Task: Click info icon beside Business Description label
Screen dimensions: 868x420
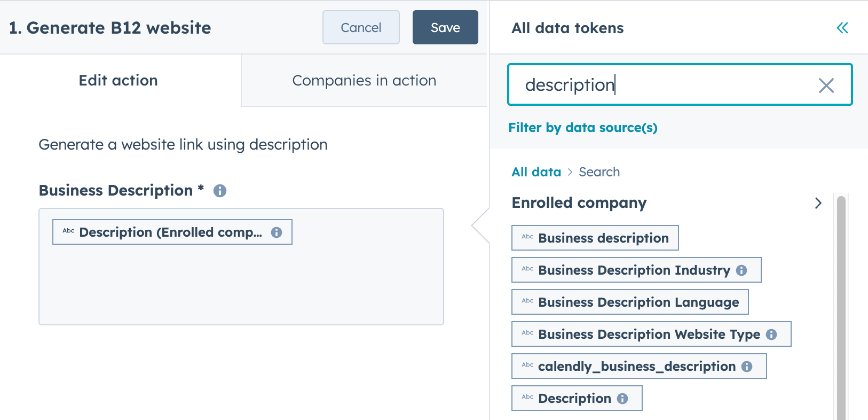Action: [x=220, y=191]
